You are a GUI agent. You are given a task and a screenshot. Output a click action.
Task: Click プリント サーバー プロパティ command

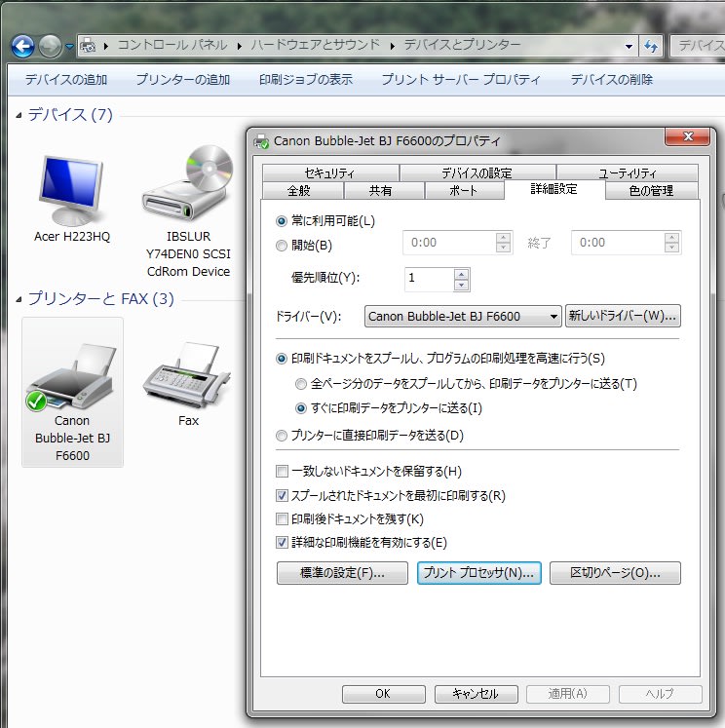(461, 79)
